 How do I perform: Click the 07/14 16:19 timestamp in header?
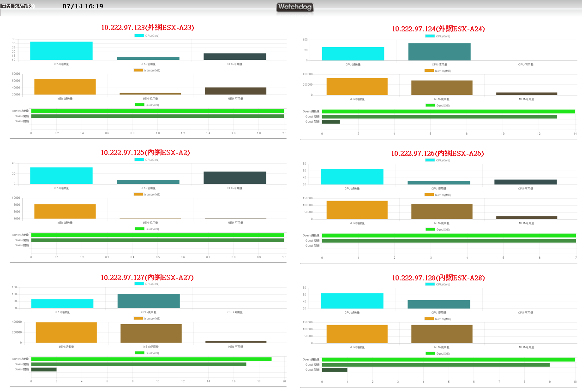pos(83,6)
